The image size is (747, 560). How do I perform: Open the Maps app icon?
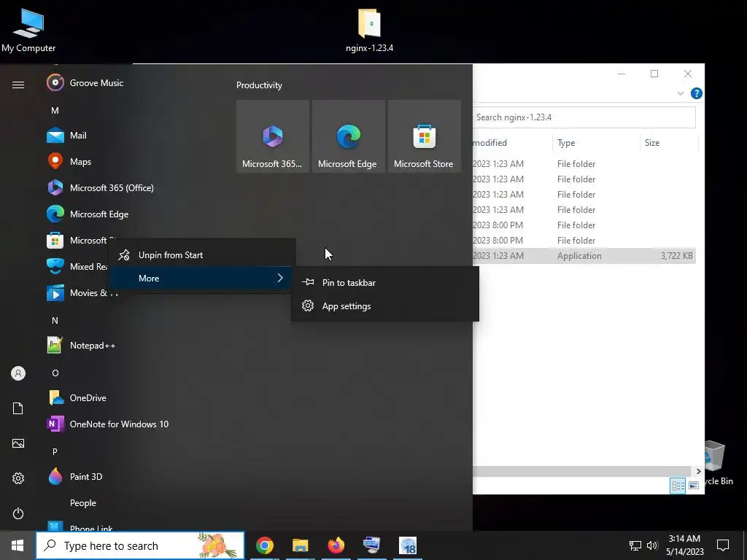point(55,161)
